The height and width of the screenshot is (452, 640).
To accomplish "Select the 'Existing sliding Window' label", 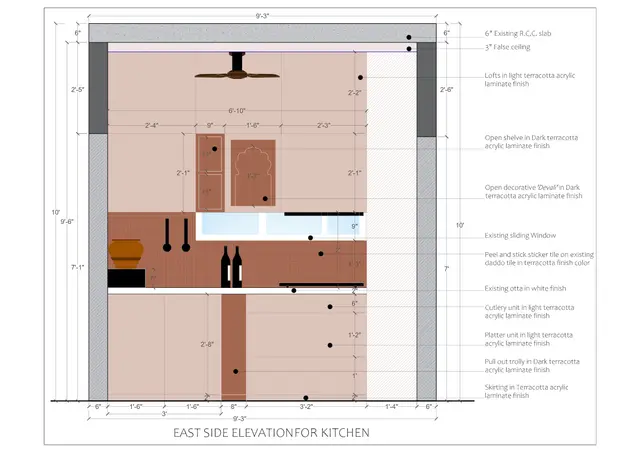I will [520, 236].
